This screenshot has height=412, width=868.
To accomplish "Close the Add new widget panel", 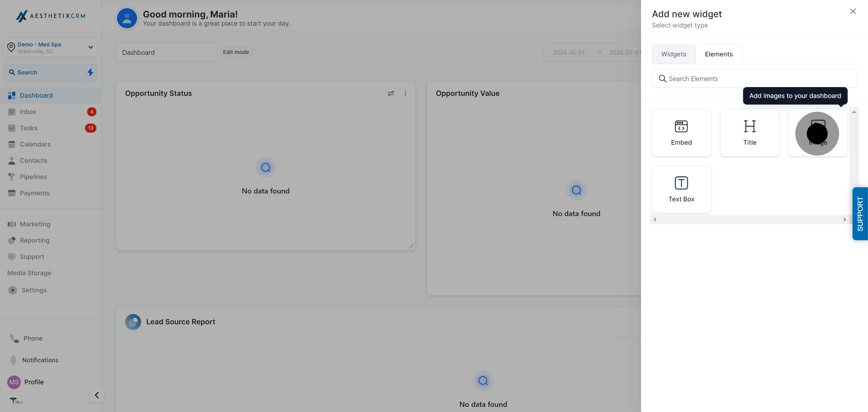I will pyautogui.click(x=853, y=11).
